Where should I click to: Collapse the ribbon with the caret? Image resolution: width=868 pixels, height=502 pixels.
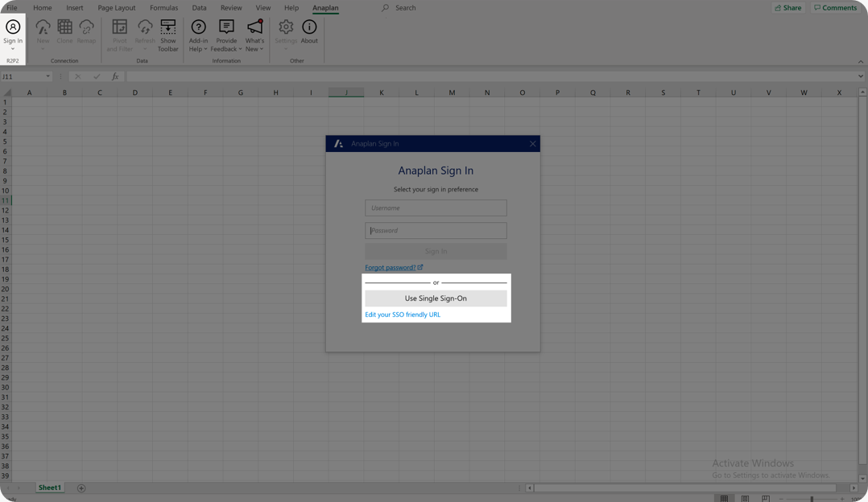[x=860, y=61]
